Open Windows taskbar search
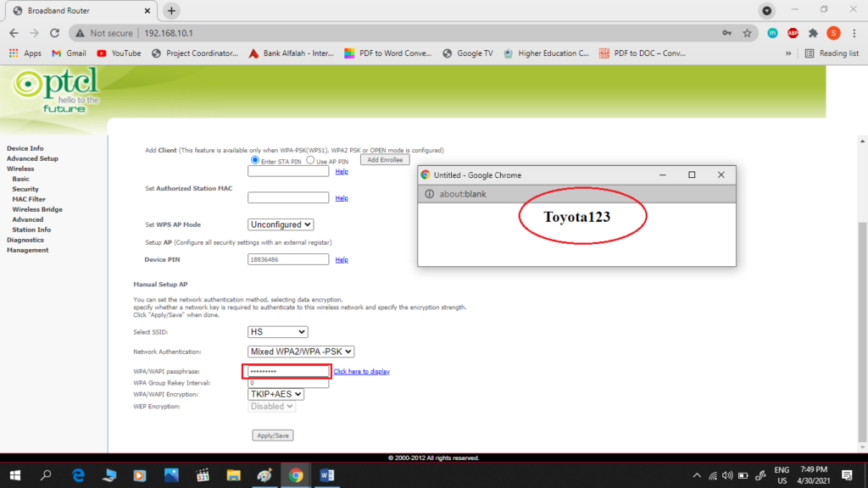The image size is (868, 488). [x=46, y=475]
